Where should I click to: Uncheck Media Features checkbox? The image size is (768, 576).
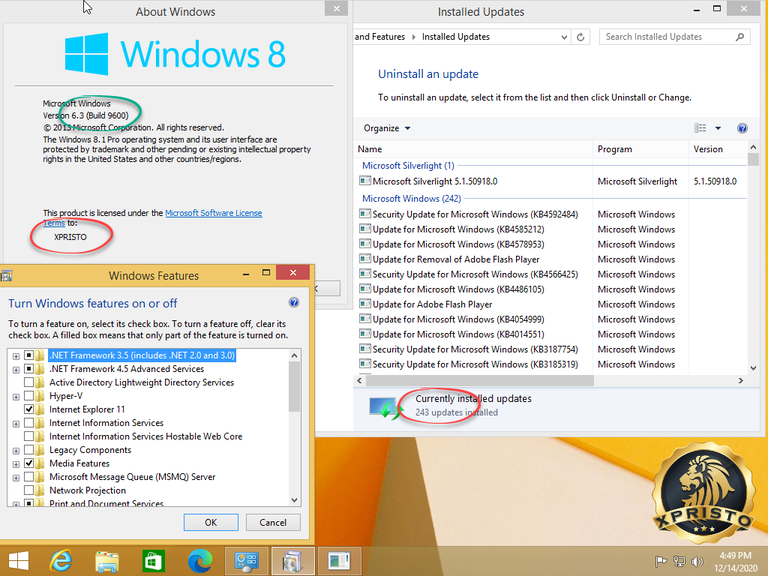[x=29, y=463]
